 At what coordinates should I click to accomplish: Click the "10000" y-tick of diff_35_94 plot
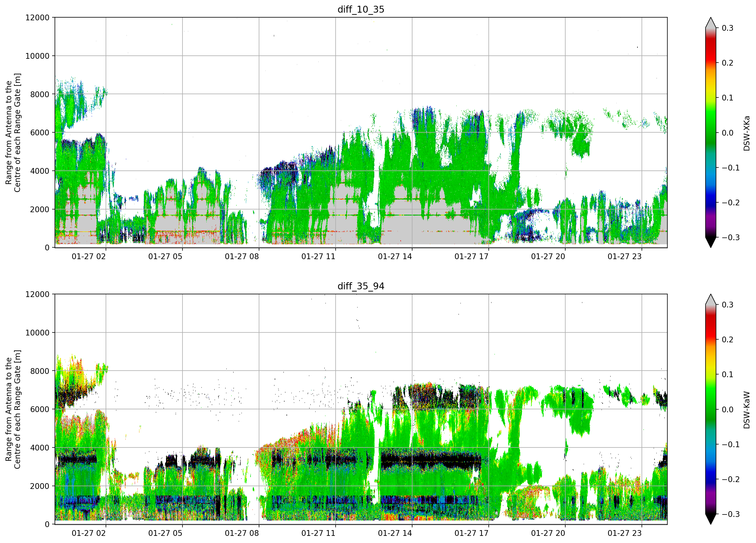(x=37, y=333)
